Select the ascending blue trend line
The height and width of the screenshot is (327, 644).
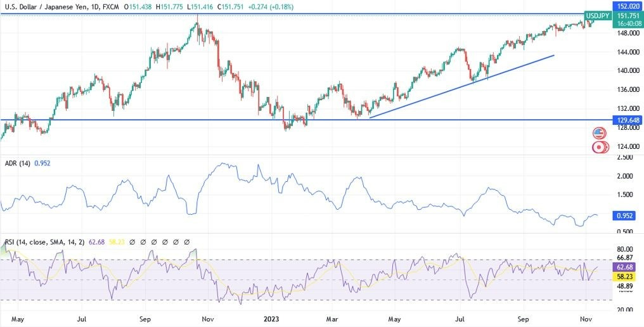(x=462, y=86)
